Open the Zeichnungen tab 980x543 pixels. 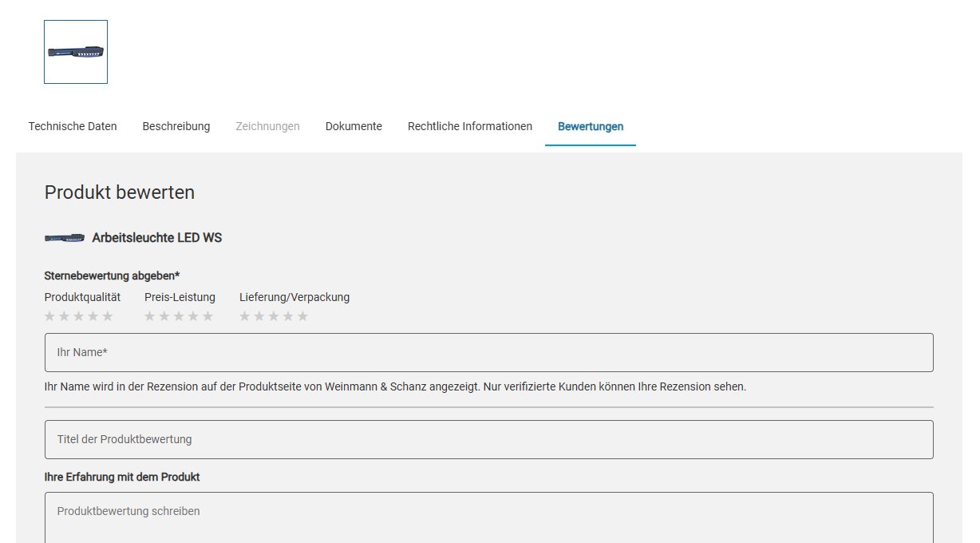pyautogui.click(x=268, y=126)
